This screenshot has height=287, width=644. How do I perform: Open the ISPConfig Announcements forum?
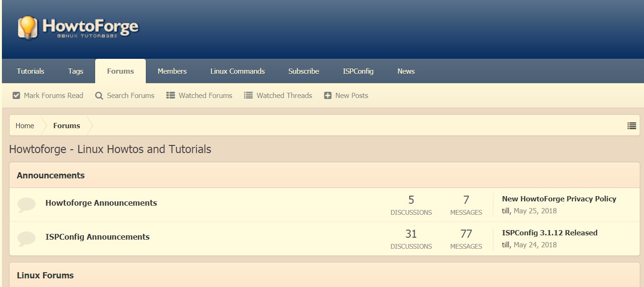coord(98,237)
